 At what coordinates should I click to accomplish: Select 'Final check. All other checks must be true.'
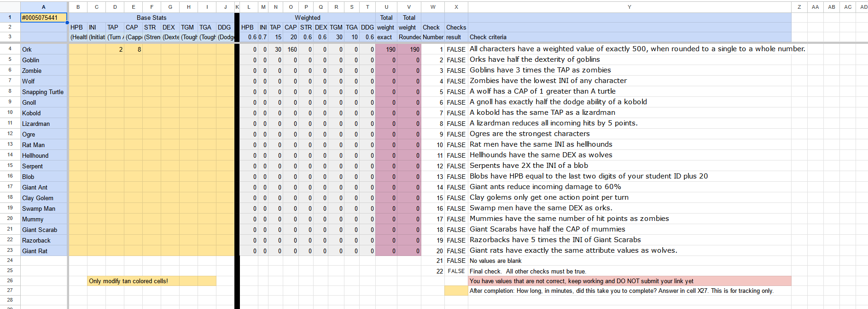coord(528,271)
